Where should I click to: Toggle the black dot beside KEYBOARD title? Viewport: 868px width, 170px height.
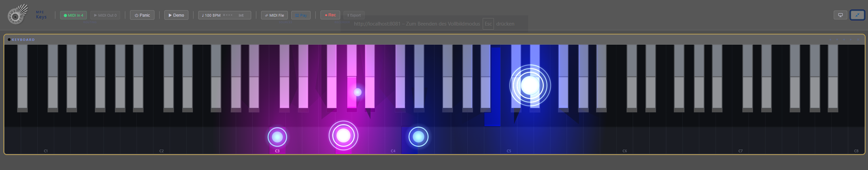[9, 39]
